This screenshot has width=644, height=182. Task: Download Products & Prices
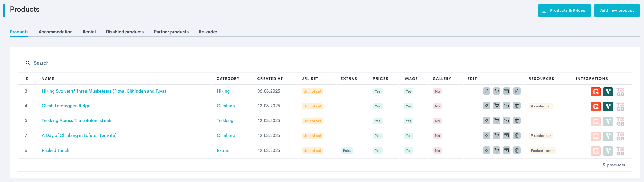pyautogui.click(x=564, y=10)
